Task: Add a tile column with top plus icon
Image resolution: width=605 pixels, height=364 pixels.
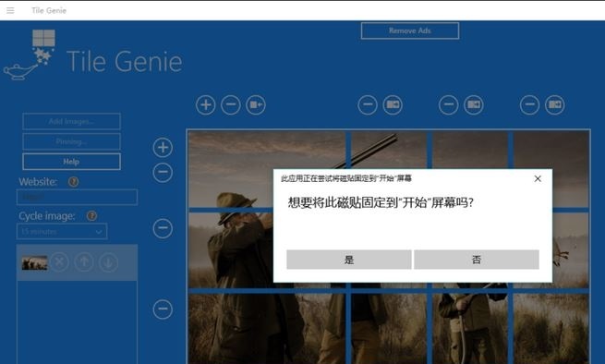Action: (x=206, y=105)
